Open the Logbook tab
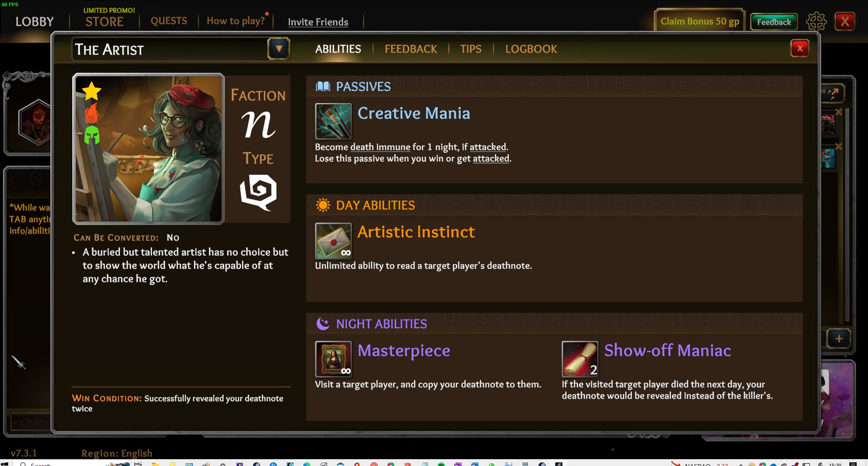The width and height of the screenshot is (868, 466). [531, 49]
